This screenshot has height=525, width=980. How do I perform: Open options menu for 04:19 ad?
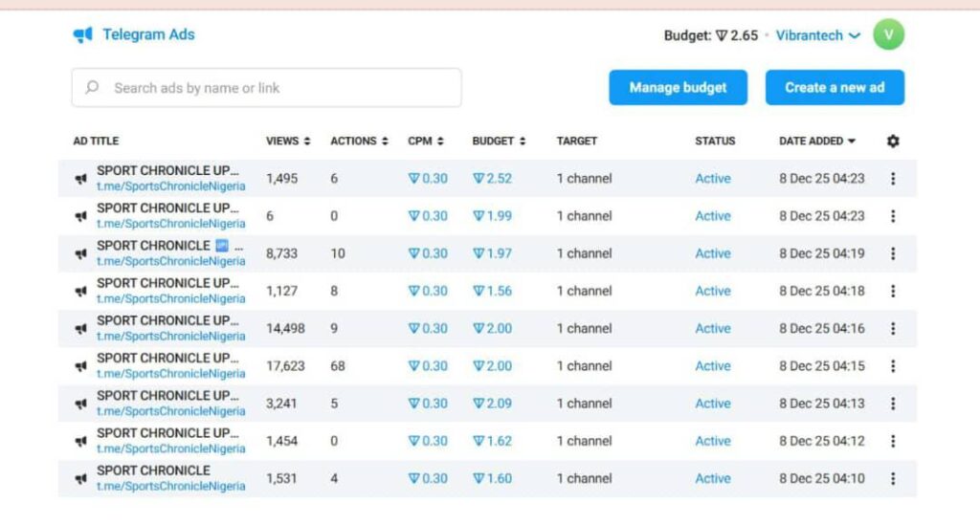pyautogui.click(x=893, y=253)
